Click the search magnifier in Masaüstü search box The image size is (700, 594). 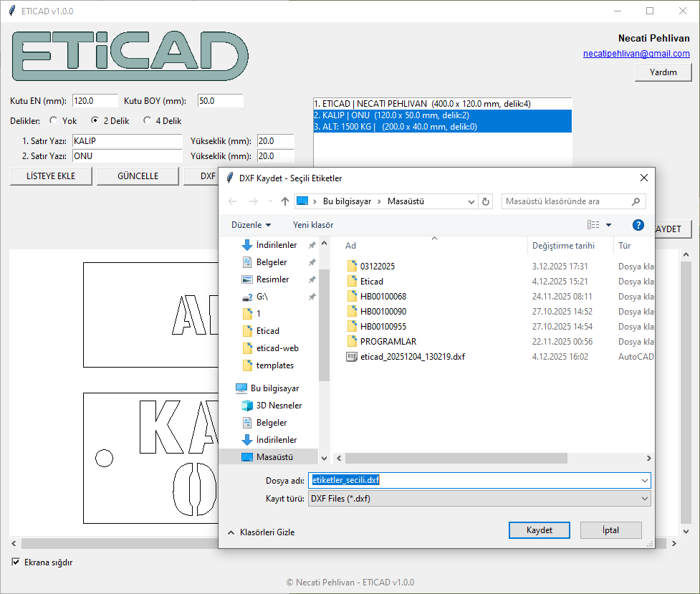click(x=636, y=201)
